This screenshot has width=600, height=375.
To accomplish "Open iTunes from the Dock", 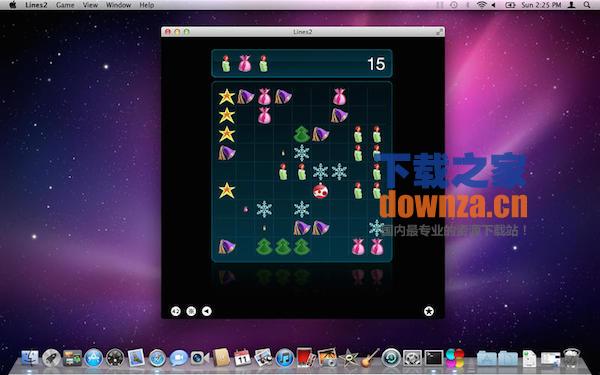I will tap(284, 358).
